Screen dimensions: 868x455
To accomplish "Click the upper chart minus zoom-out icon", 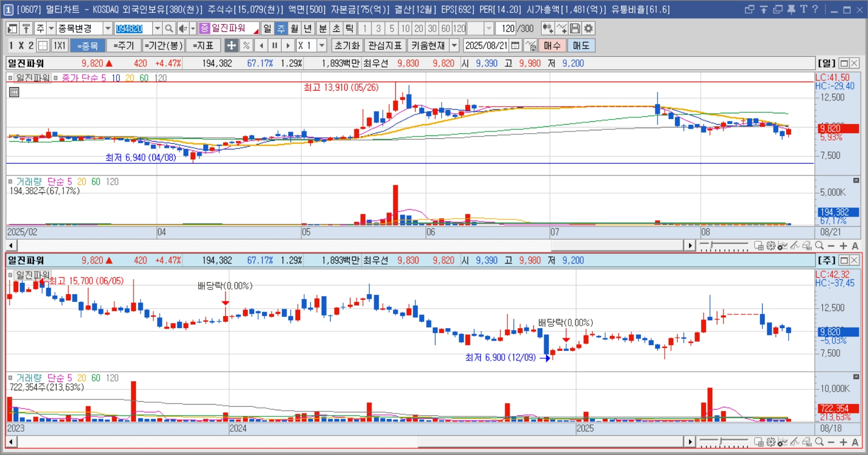I will [x=831, y=245].
